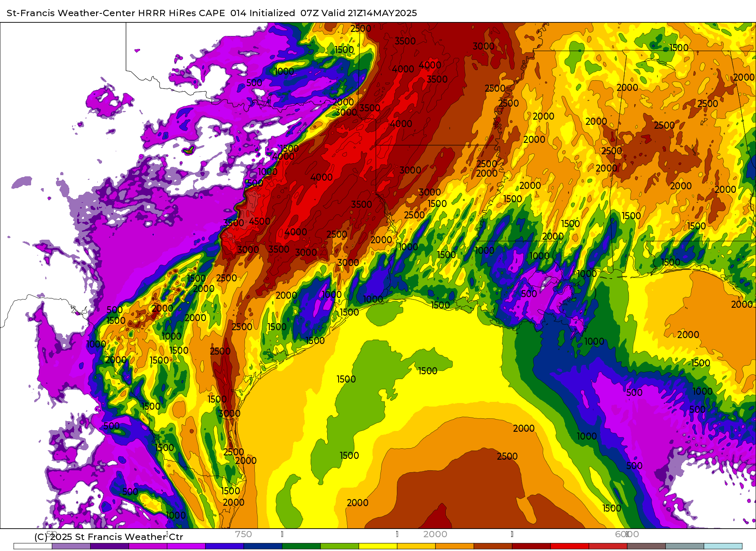The image size is (756, 551).
Task: Click the dark purple legend swatch
Action: (x=109, y=546)
